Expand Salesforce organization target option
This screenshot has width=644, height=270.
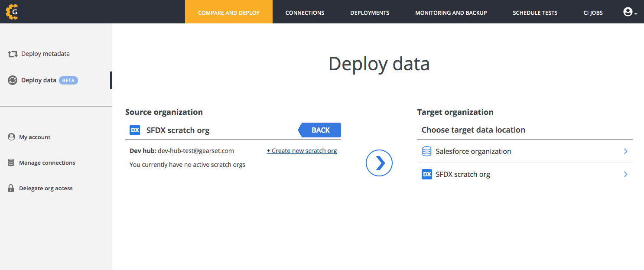625,151
